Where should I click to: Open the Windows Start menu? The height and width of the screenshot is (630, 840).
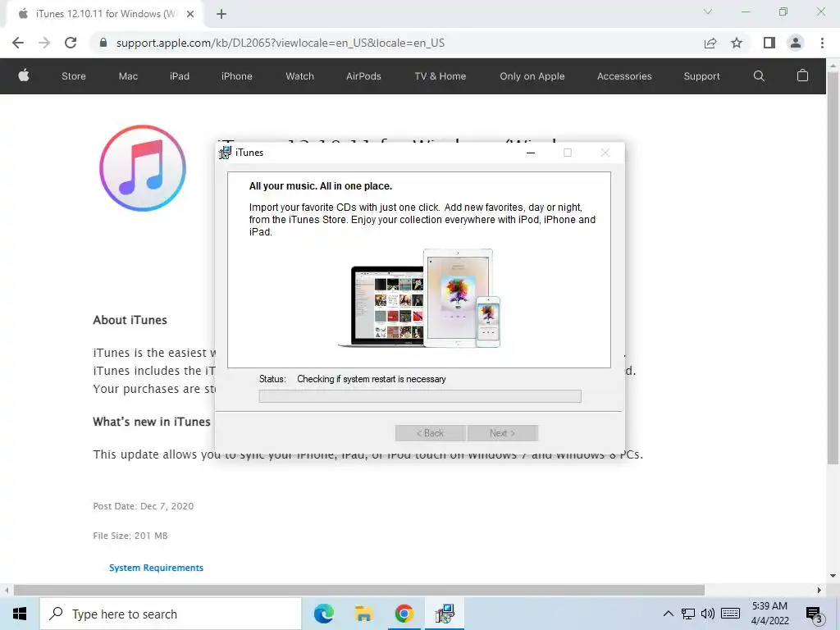20,614
